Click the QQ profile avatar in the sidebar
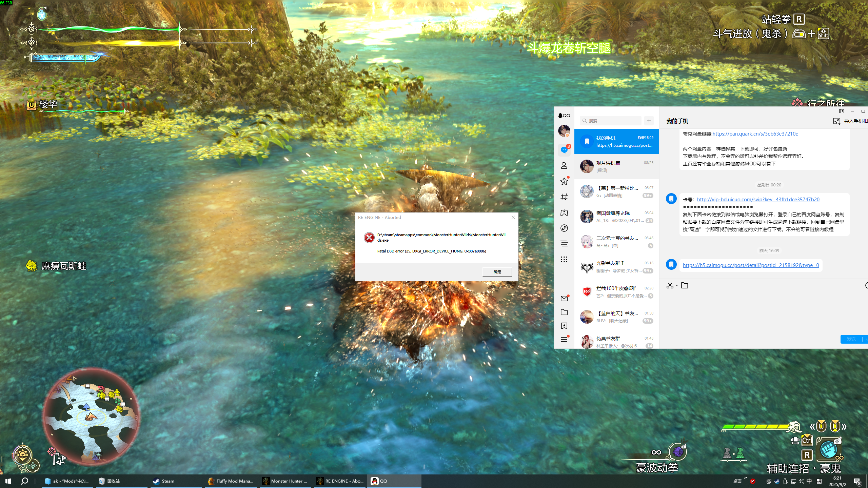 (x=564, y=131)
